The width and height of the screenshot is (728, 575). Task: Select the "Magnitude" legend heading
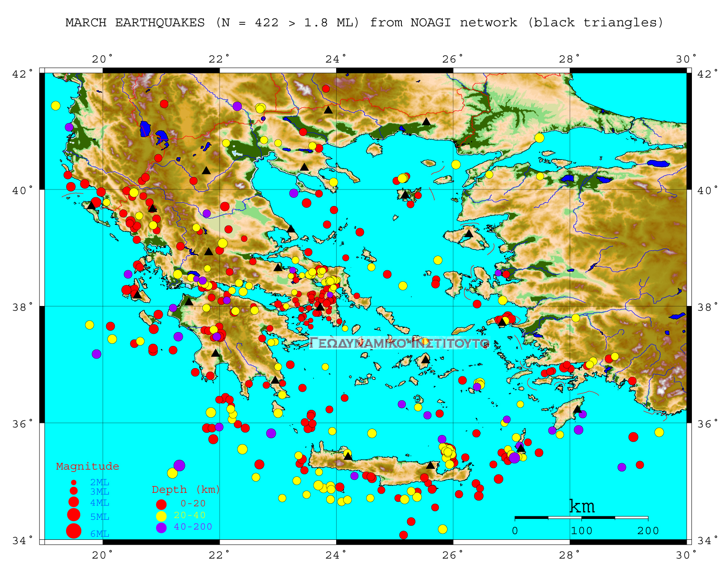point(87,467)
